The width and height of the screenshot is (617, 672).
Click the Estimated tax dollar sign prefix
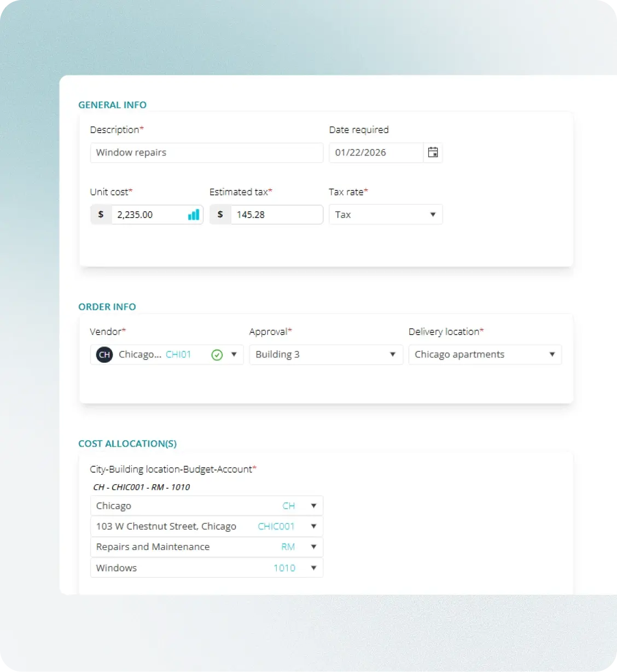(220, 215)
